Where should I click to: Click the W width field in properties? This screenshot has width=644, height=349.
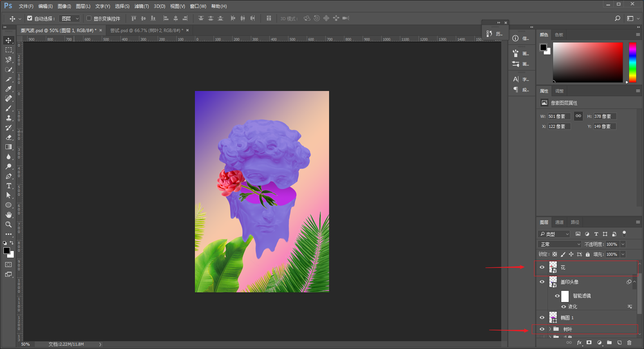(559, 116)
